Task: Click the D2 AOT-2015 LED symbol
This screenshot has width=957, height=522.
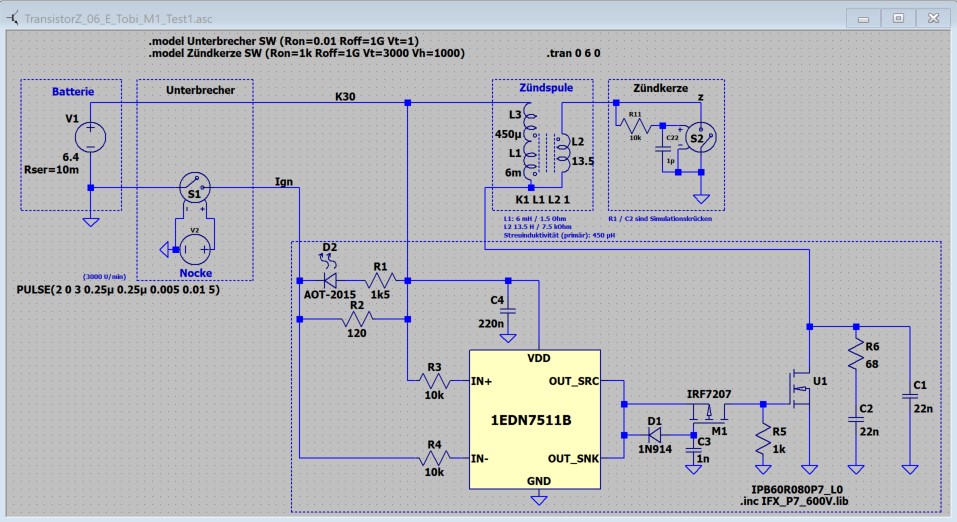Action: pos(326,279)
